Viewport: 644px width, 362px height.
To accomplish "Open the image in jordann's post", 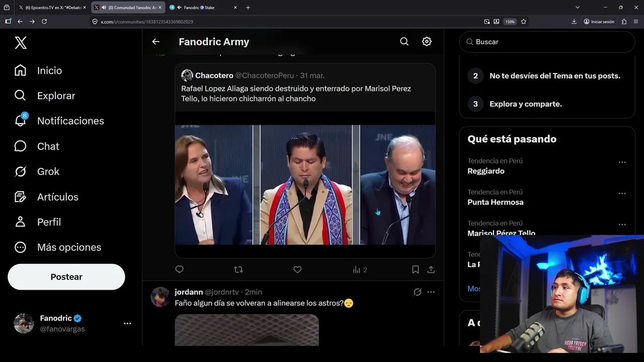I will (x=247, y=330).
